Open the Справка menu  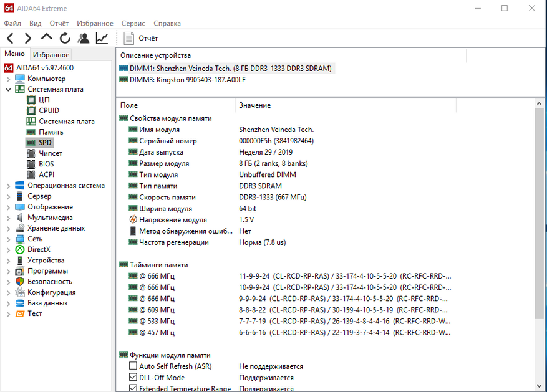167,23
